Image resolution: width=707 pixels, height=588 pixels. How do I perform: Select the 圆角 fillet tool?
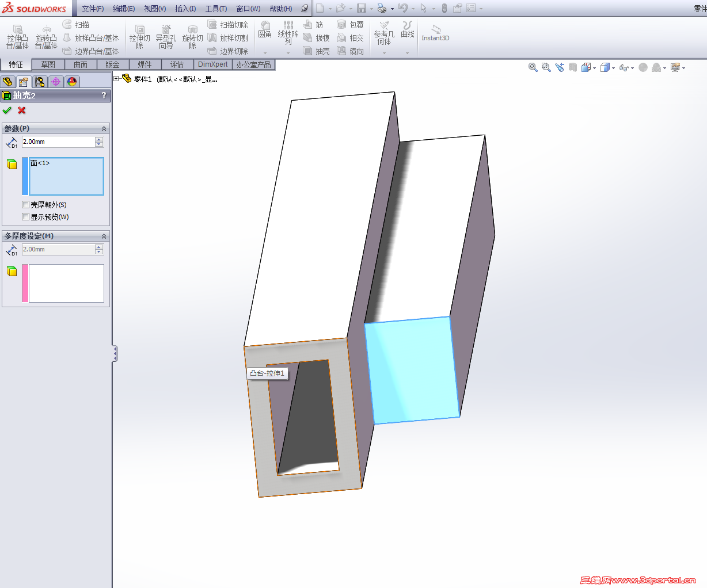pos(265,30)
